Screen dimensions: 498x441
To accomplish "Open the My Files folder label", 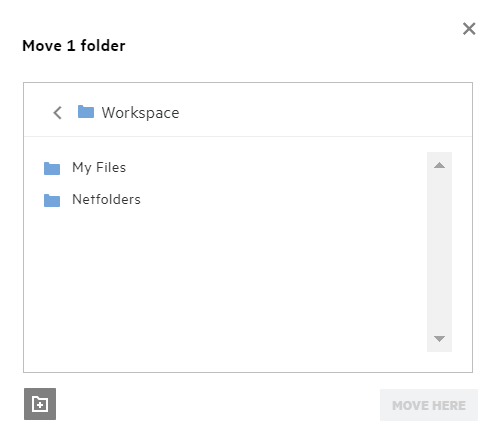I will coord(99,167).
